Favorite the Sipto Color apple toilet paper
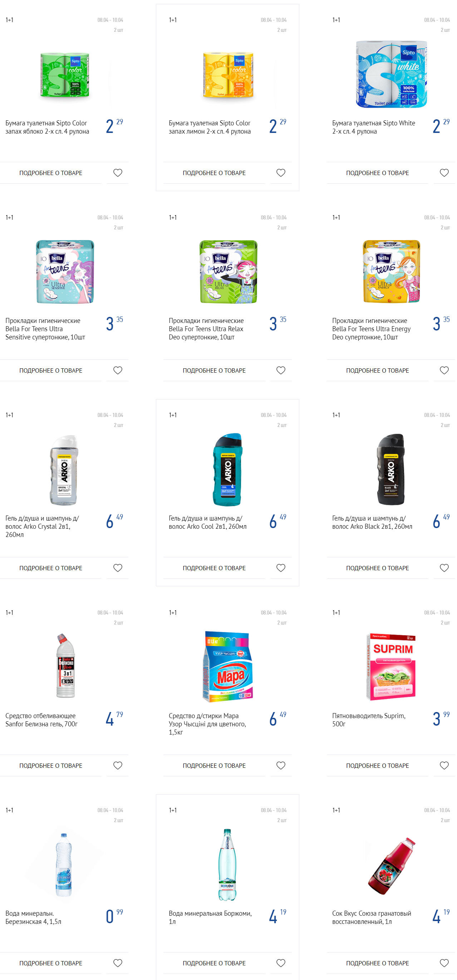The image size is (457, 980). (118, 173)
